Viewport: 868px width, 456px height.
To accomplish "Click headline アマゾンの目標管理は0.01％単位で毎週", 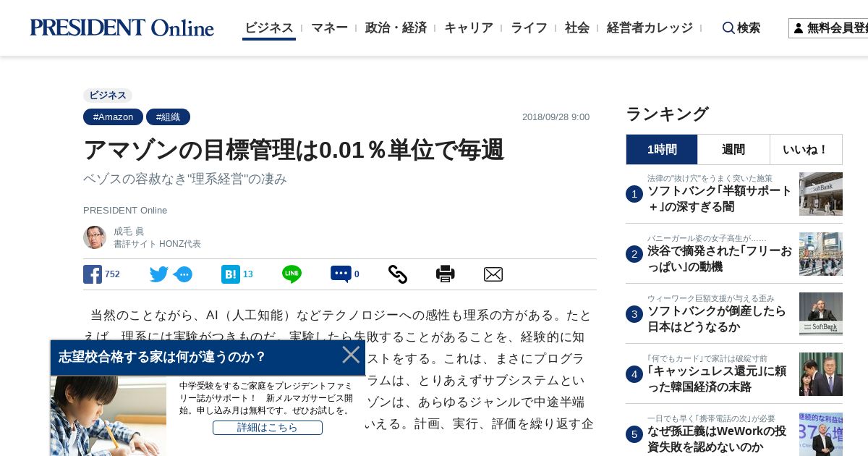I will 294,150.
